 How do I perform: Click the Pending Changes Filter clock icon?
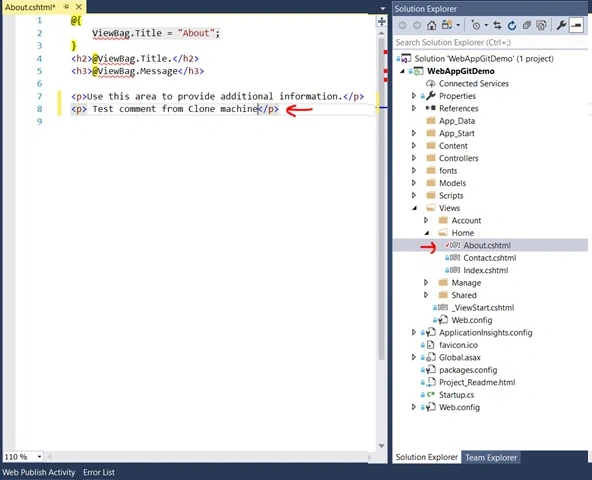coord(476,25)
